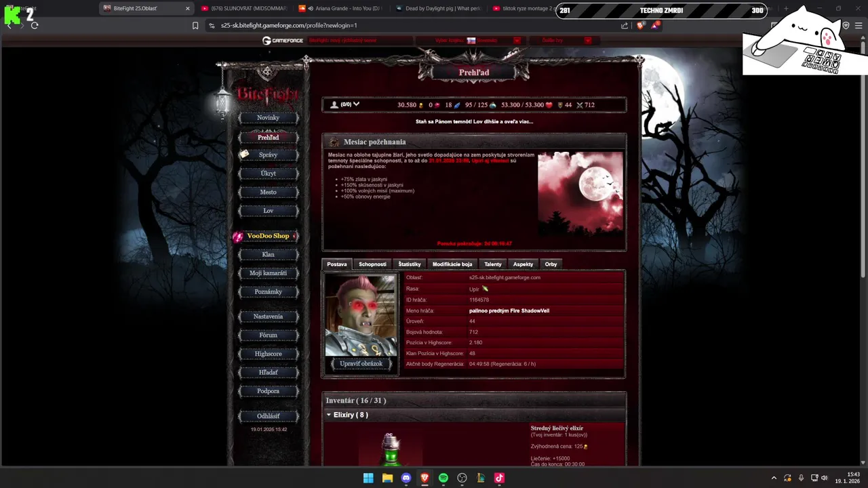Image resolution: width=868 pixels, height=488 pixels.
Task: Go to Úkryt in the sidebar
Action: (x=269, y=174)
